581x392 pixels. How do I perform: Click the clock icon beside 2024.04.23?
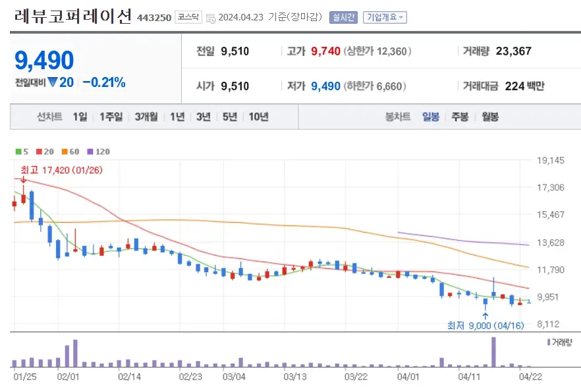click(x=211, y=17)
